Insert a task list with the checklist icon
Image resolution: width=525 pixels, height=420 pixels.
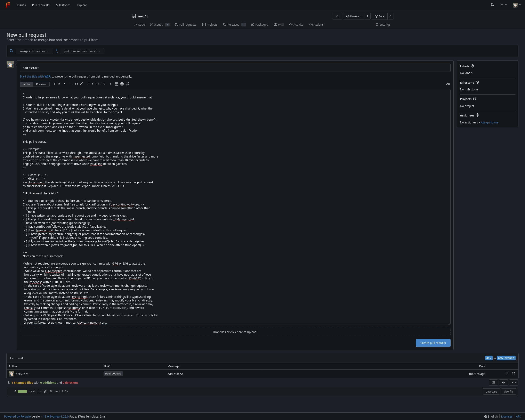click(99, 84)
